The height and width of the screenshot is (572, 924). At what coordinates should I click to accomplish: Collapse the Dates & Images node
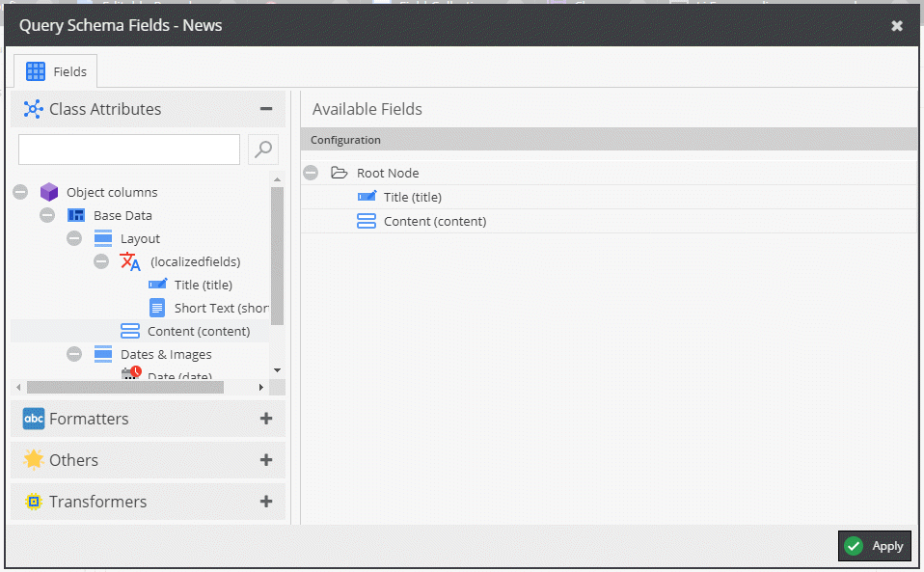(74, 354)
